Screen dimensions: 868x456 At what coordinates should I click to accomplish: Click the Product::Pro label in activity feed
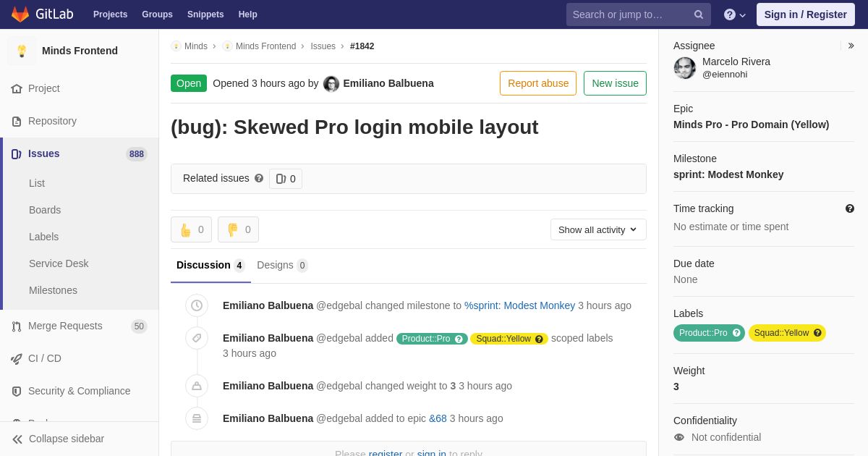[426, 339]
